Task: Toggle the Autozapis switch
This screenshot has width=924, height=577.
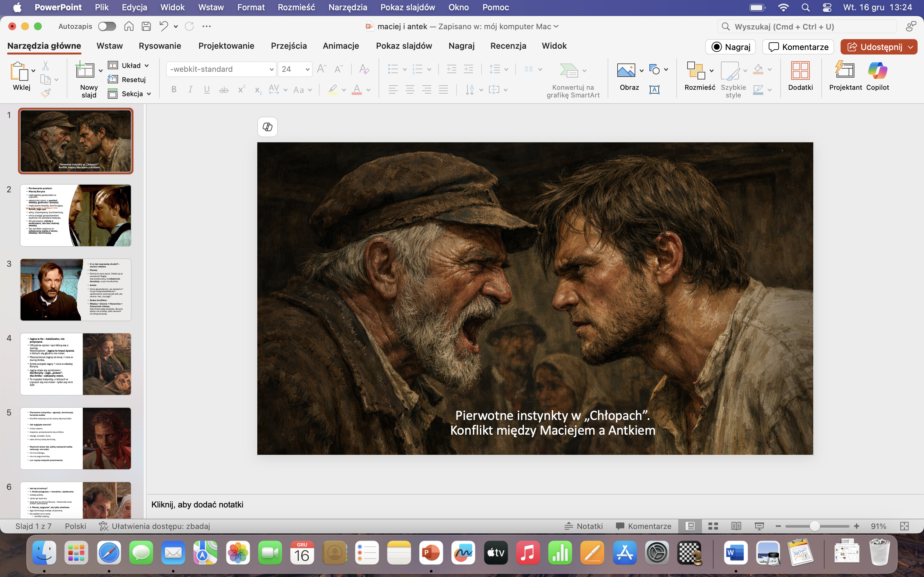Action: click(107, 26)
